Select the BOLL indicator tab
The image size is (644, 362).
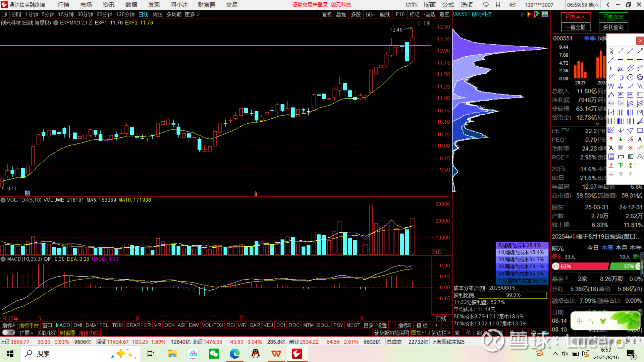coord(323,325)
